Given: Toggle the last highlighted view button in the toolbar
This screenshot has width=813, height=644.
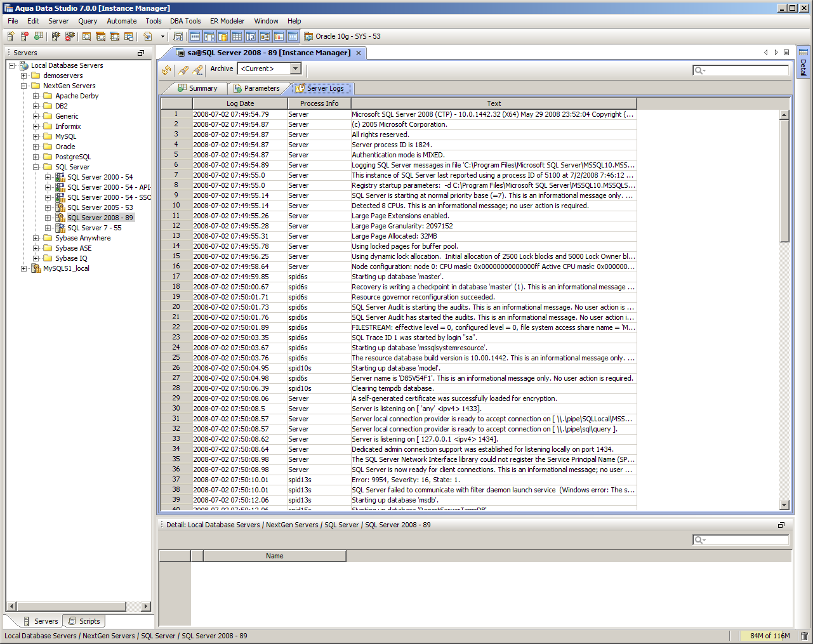Looking at the screenshot, I should 293,37.
